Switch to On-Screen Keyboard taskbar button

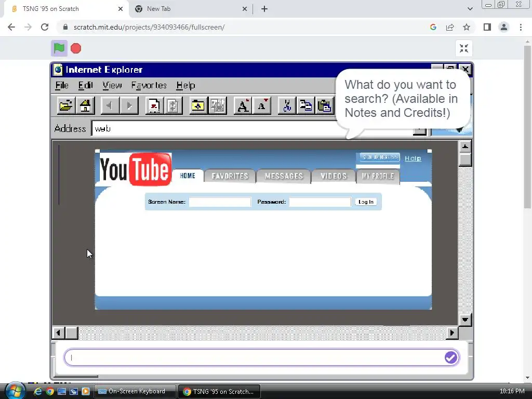pyautogui.click(x=135, y=392)
